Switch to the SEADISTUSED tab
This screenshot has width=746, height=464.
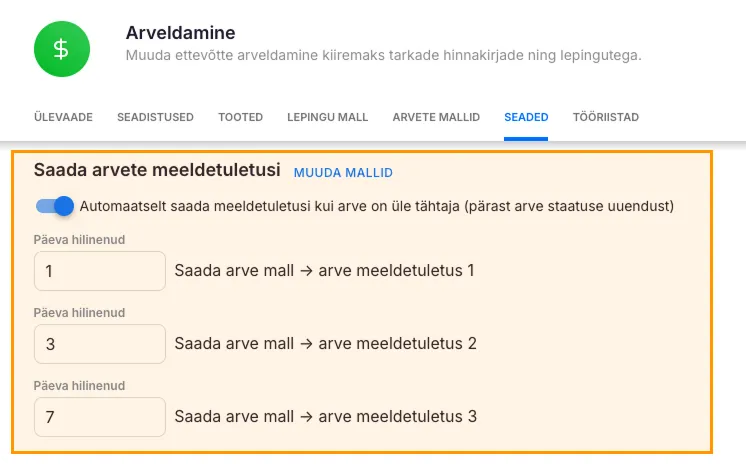click(x=155, y=117)
